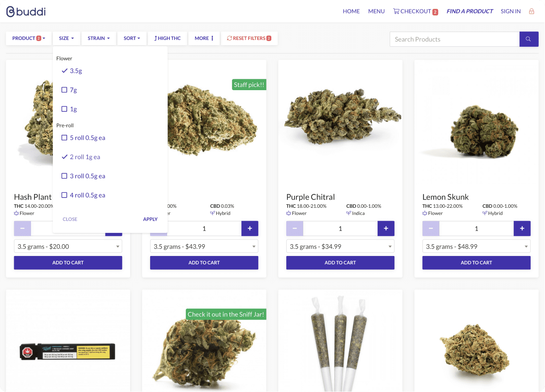Viewport: 545px width, 392px height.
Task: Decrease quantity for Hash Plant
Action: tap(22, 229)
